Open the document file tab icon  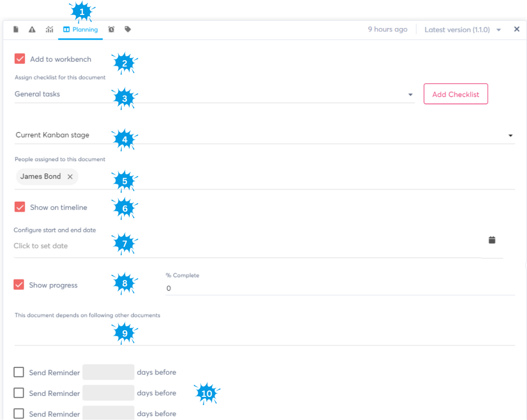[16, 29]
